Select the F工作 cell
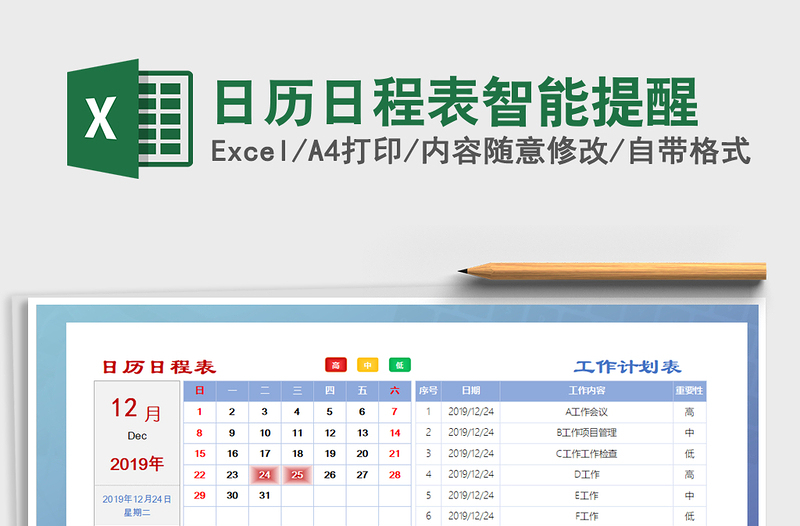 (587, 516)
